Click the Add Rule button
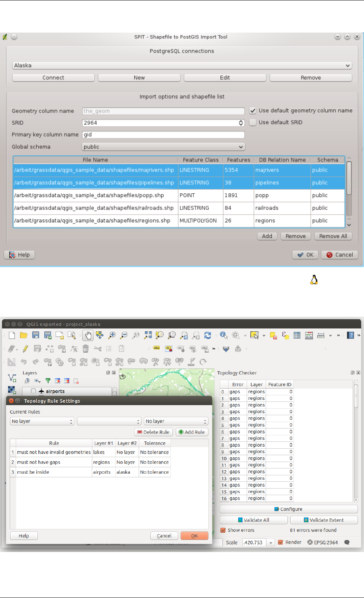 191,432
